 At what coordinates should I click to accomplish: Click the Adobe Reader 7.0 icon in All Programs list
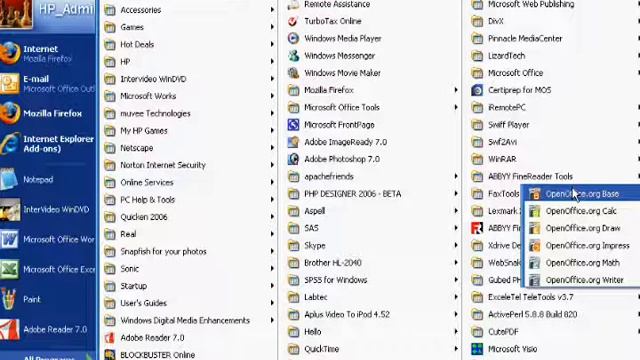tap(109, 338)
